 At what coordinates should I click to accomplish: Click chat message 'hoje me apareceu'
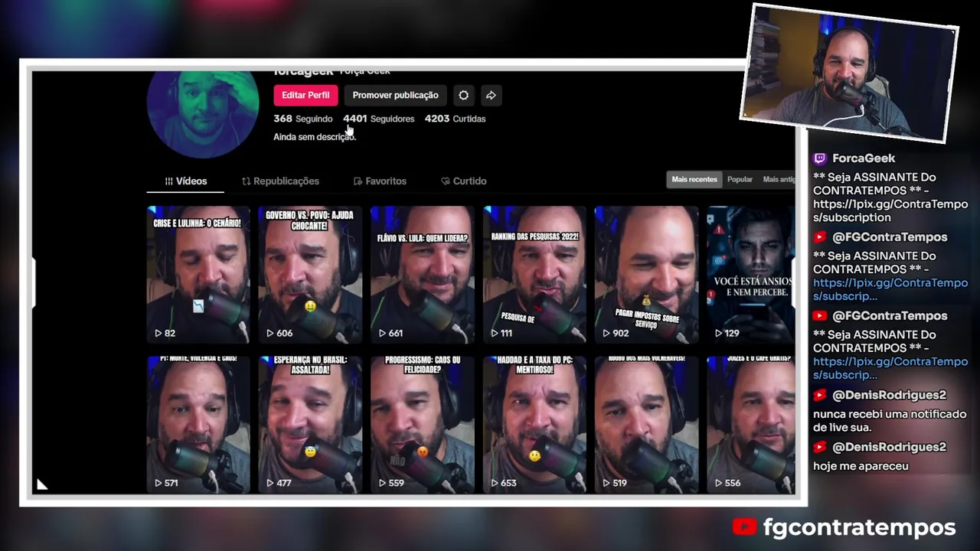click(861, 466)
